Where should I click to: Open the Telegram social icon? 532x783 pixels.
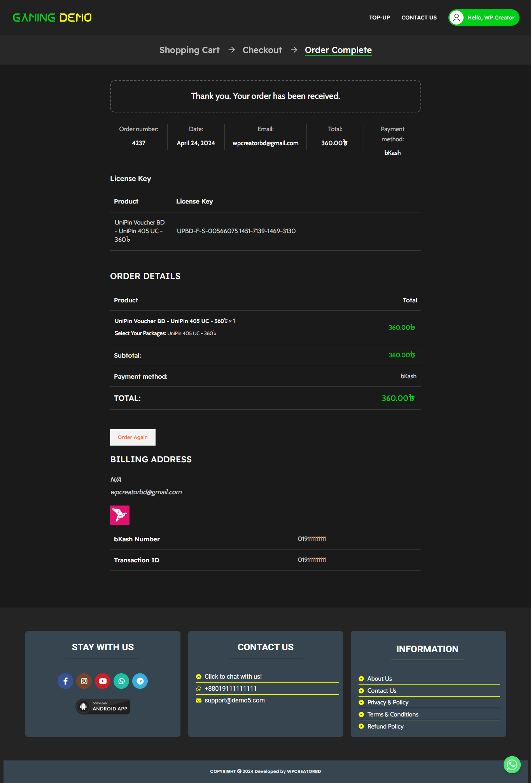(140, 681)
